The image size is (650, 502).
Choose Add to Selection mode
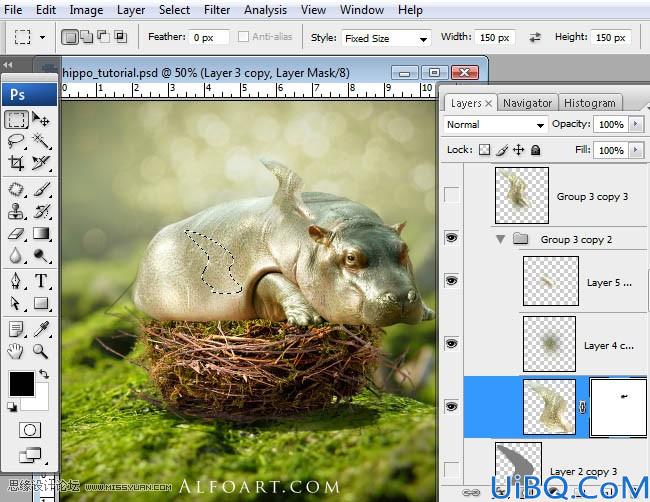click(87, 37)
